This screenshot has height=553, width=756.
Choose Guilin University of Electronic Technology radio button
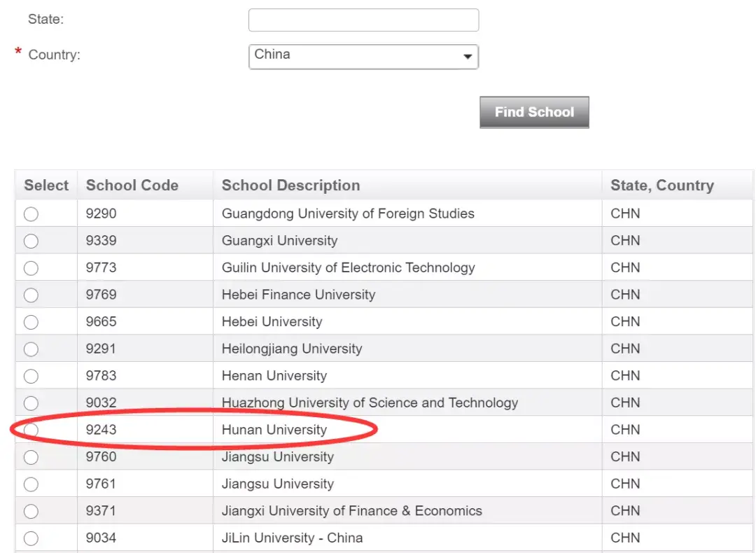pos(31,268)
